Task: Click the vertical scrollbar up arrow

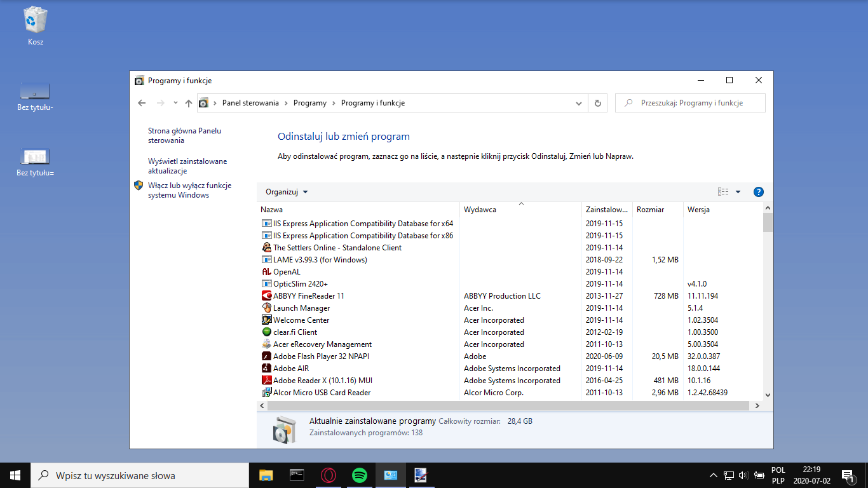Action: click(768, 208)
